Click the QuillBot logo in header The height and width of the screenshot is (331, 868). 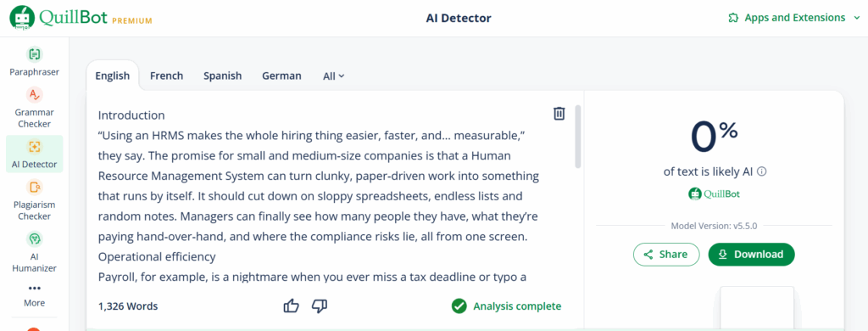[81, 18]
